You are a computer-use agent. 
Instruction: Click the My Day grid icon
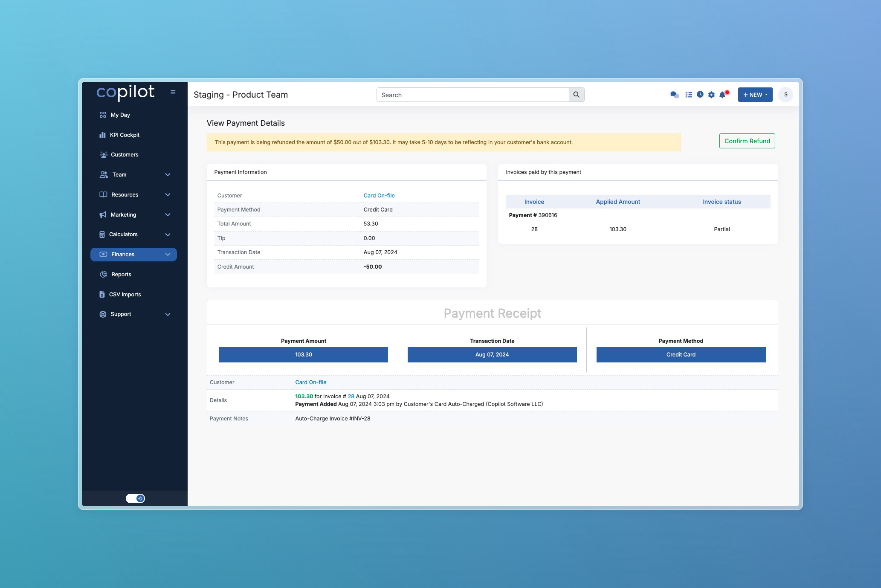(x=103, y=115)
